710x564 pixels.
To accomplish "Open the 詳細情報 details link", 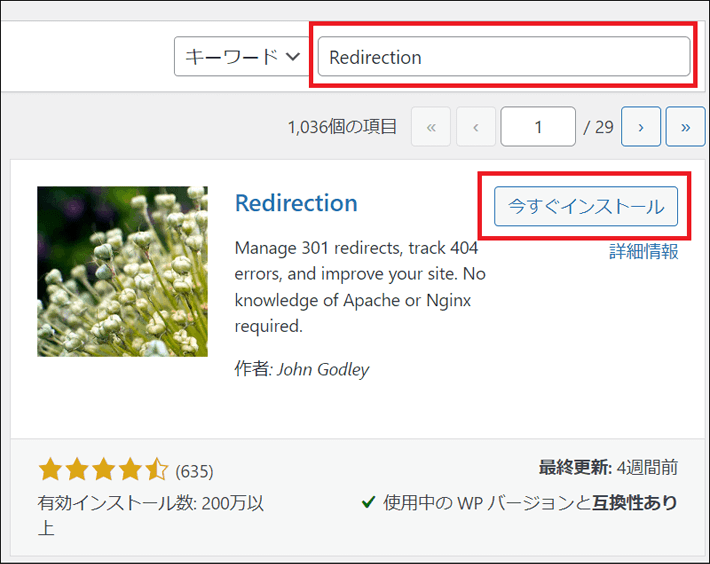I will point(643,251).
